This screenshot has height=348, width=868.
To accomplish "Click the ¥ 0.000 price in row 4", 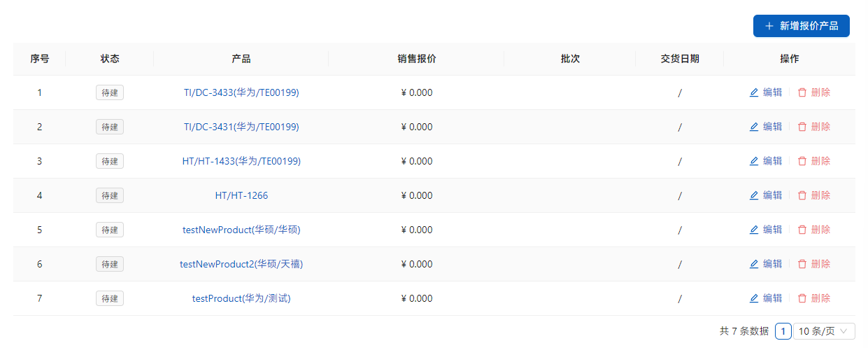I will tap(417, 195).
